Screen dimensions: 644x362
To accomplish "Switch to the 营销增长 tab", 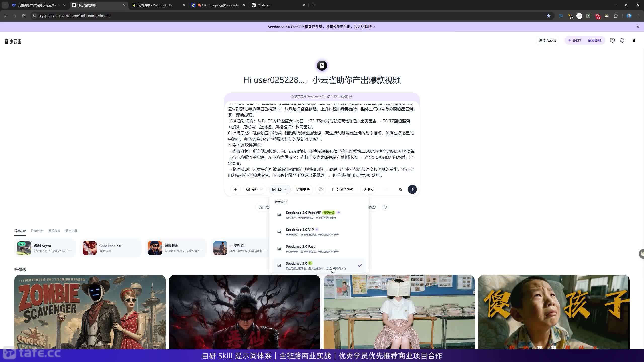I will coord(54,231).
